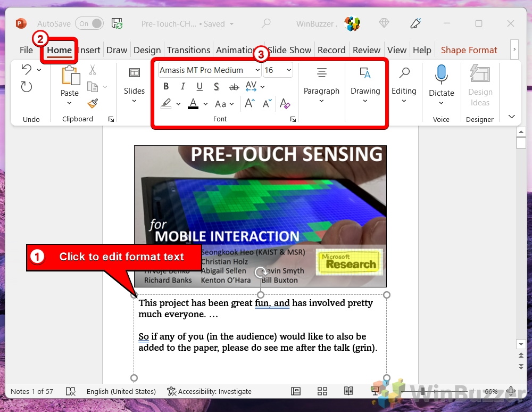The height and width of the screenshot is (412, 532).
Task: Click the diamond premium icon
Action: pyautogui.click(x=384, y=23)
